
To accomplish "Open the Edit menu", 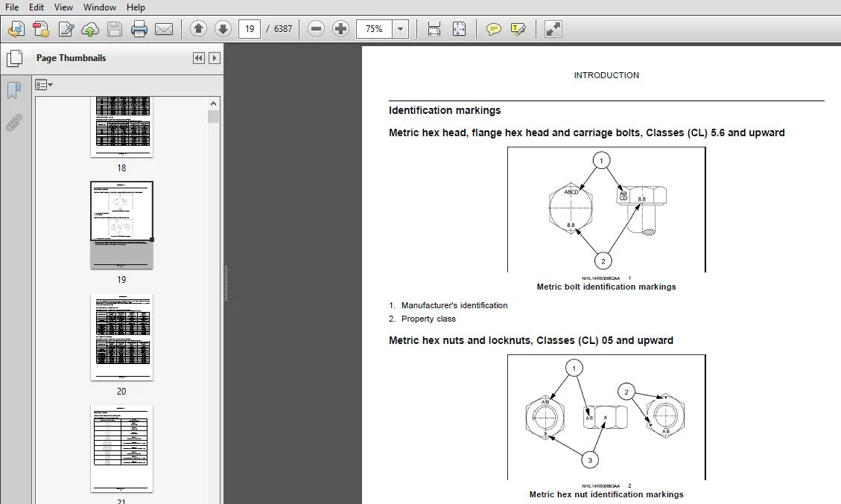I will 37,7.
